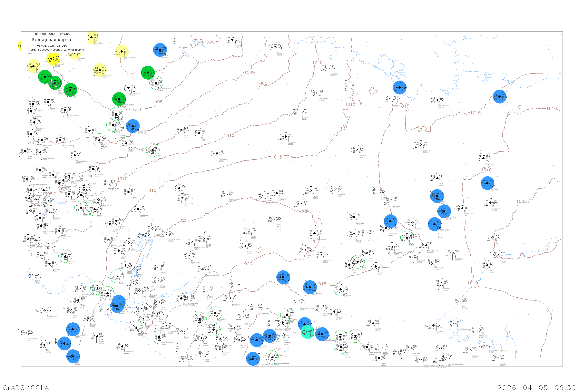Screen dimensions: 588x392
Task: Click the yellow Красноселькуп station marker
Action: tap(122, 52)
